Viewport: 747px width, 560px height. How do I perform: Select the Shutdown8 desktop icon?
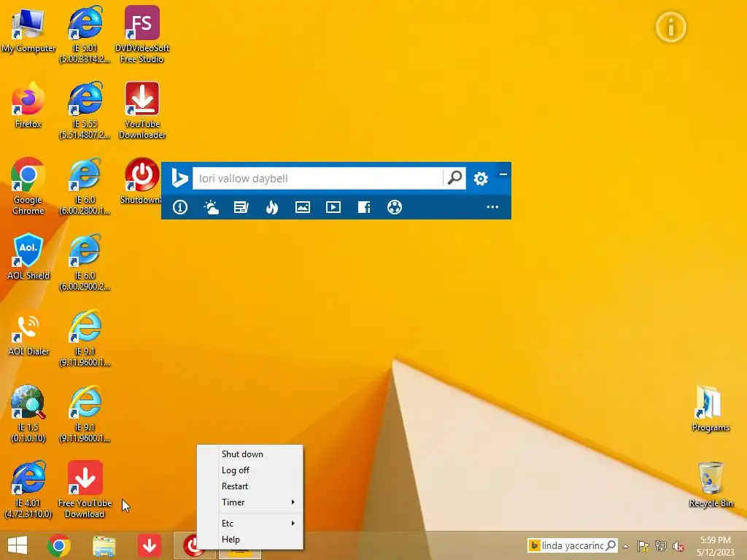click(x=142, y=181)
